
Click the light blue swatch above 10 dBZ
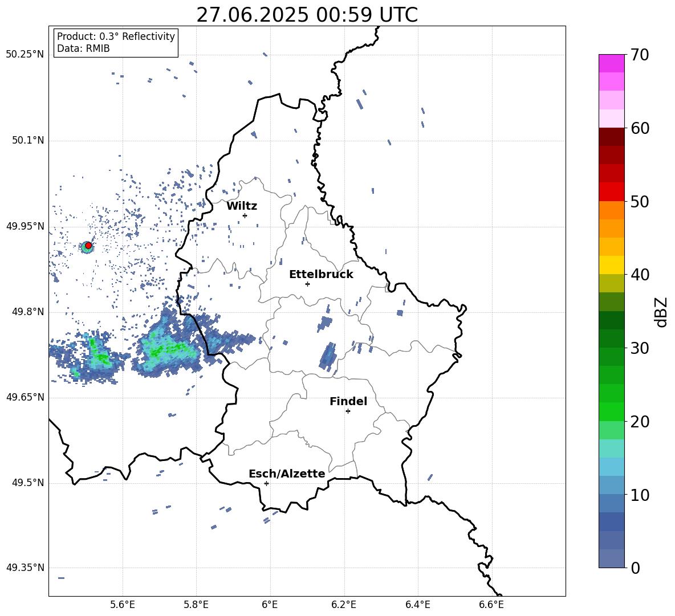pyautogui.click(x=612, y=485)
